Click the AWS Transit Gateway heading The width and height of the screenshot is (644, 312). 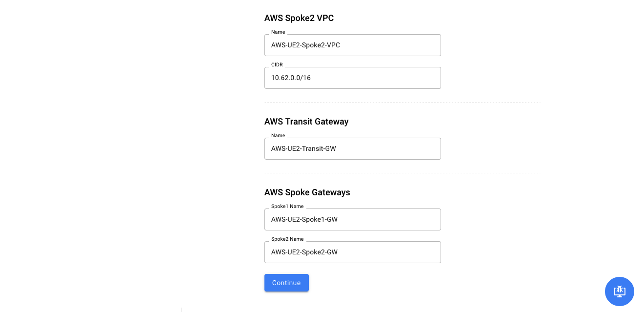(306, 122)
